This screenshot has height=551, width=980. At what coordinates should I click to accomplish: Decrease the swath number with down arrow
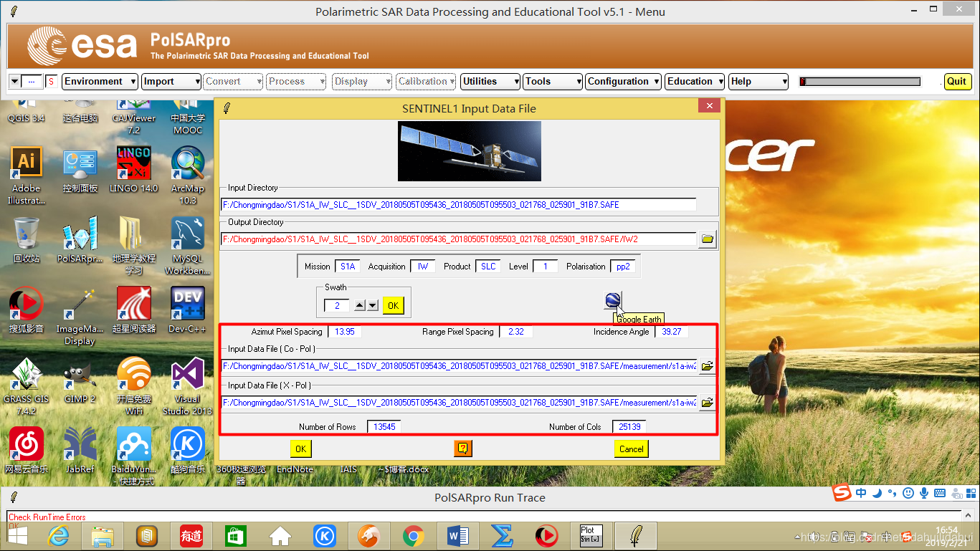tap(372, 305)
